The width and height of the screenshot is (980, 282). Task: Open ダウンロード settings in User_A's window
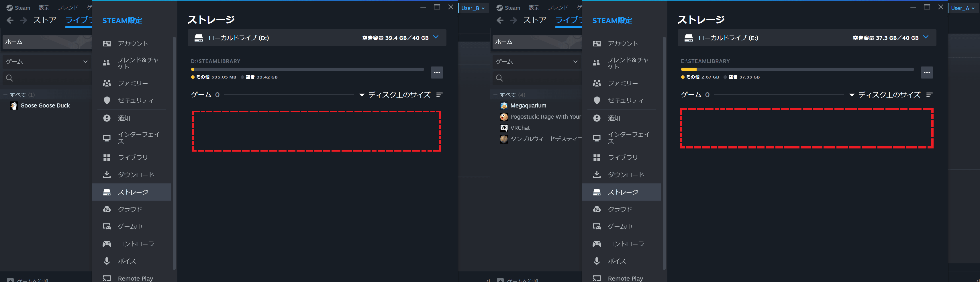[622, 175]
